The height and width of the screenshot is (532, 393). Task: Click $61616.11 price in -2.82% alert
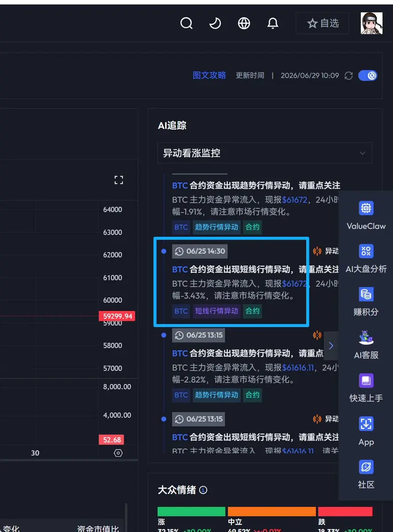[298, 367]
